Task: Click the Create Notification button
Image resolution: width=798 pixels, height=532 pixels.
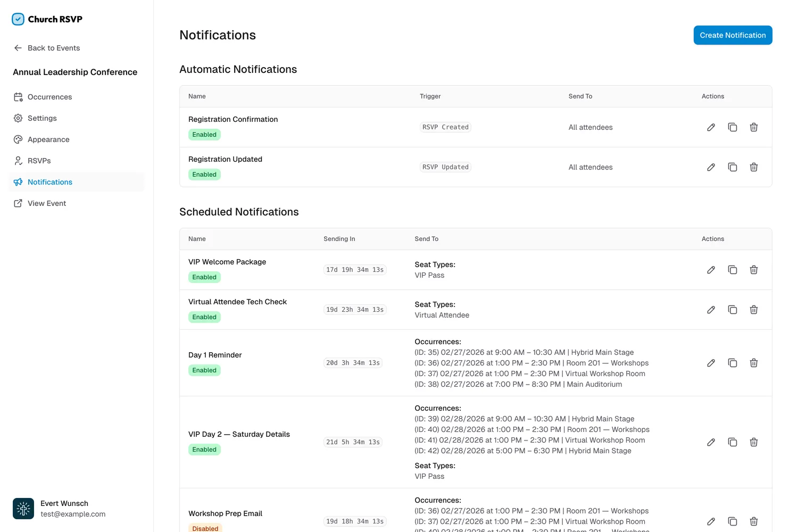Action: 733,35
